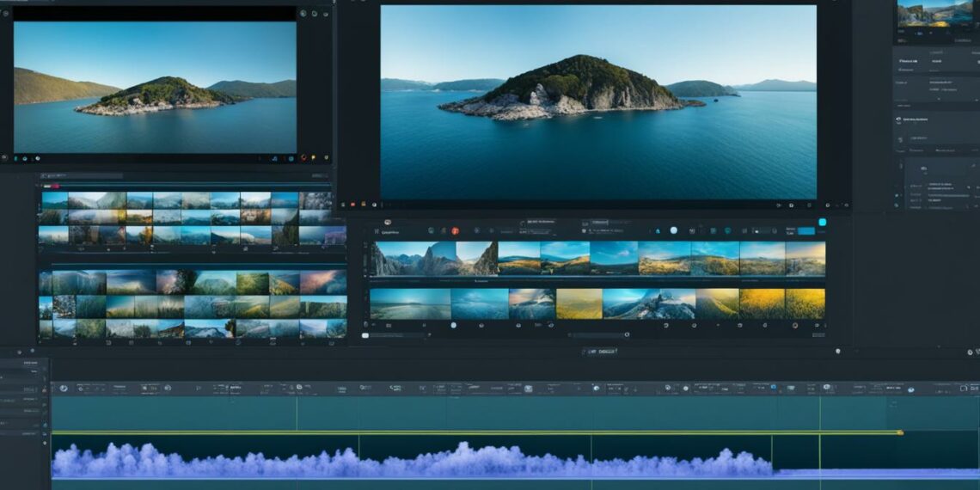Click the blue icon below left preview monitor
Screen dimensions: 980x490
(274, 159)
